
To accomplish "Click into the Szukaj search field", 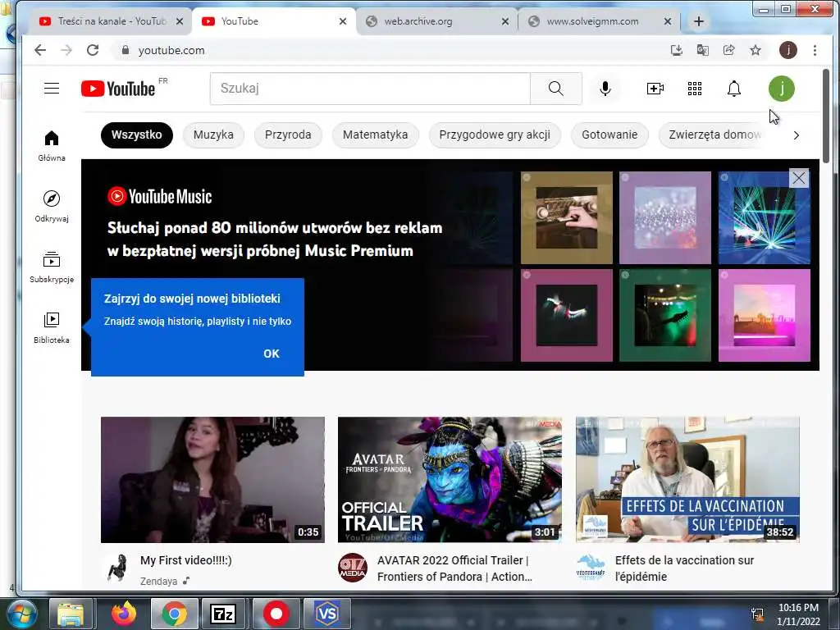I will (x=370, y=89).
